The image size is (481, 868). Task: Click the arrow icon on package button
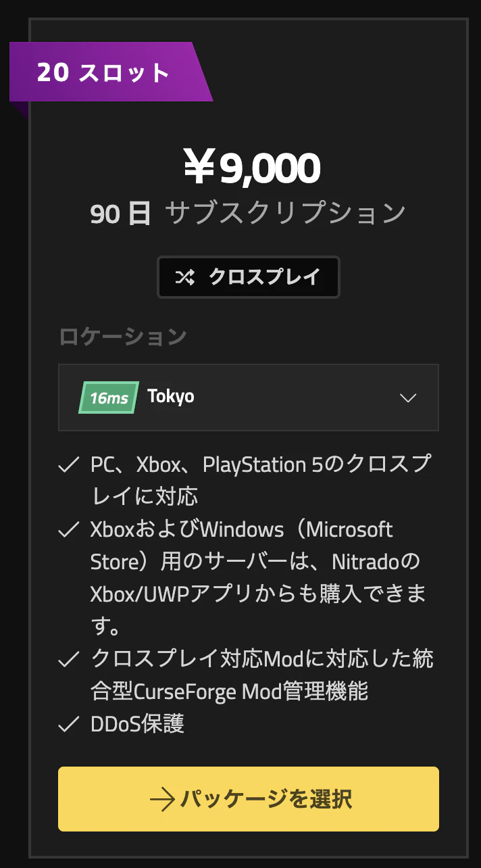[x=162, y=800]
